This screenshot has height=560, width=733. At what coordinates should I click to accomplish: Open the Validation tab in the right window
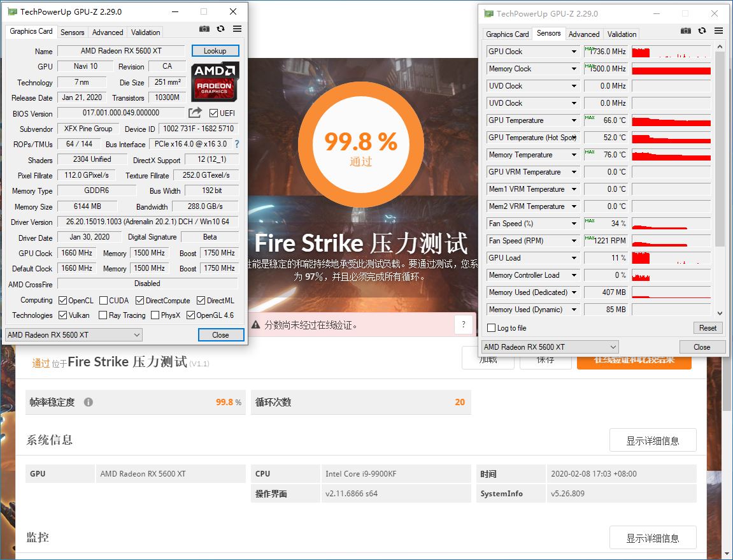[x=622, y=34]
